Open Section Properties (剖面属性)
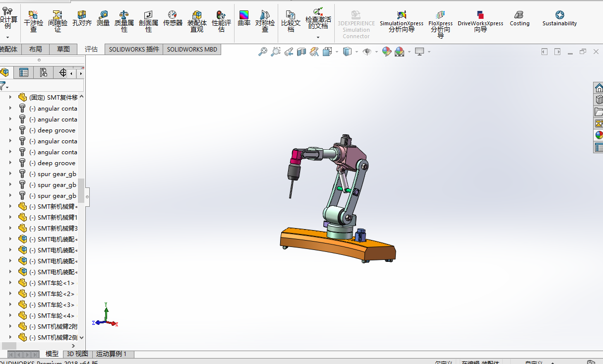 pos(148,21)
